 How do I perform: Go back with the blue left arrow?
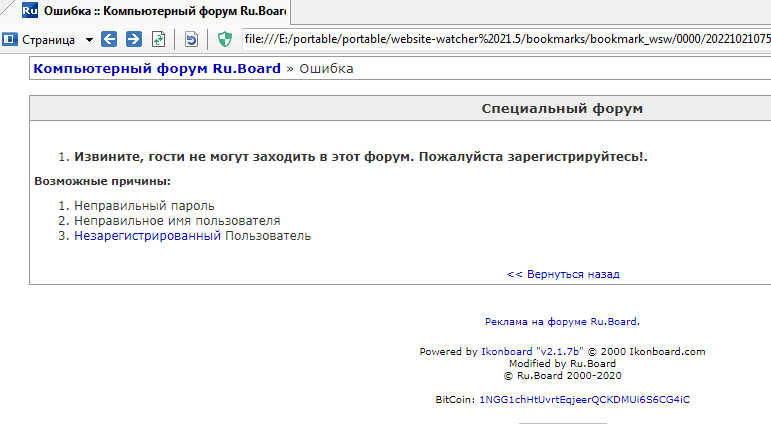click(109, 39)
